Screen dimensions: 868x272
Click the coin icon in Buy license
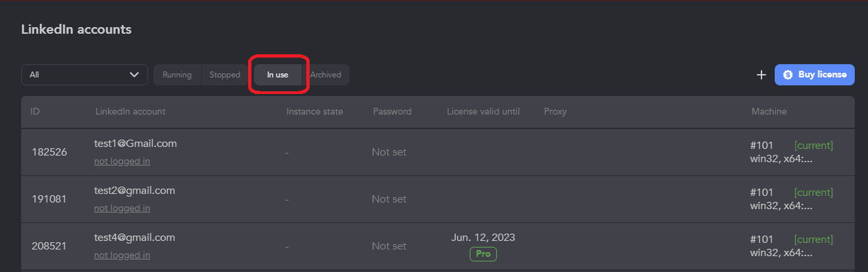788,75
